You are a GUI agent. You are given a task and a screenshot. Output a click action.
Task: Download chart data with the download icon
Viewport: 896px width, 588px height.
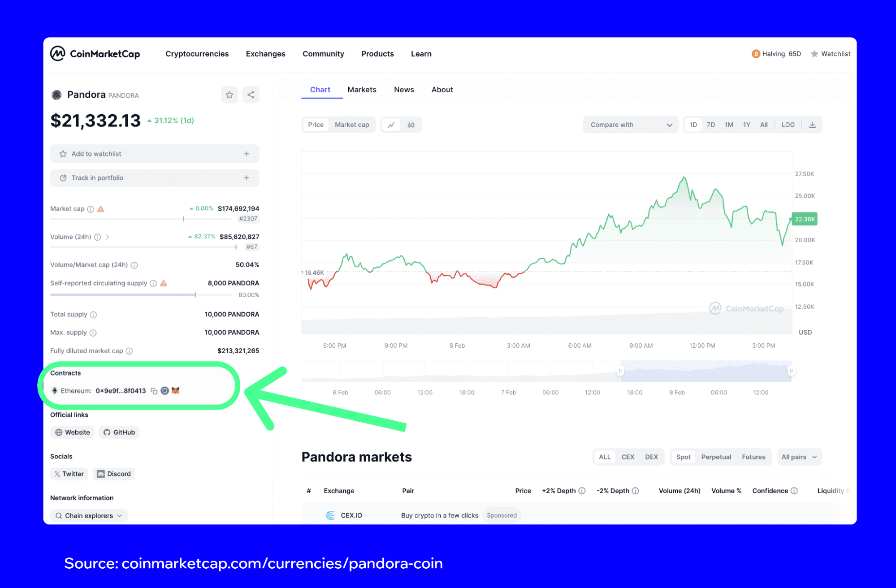point(812,125)
